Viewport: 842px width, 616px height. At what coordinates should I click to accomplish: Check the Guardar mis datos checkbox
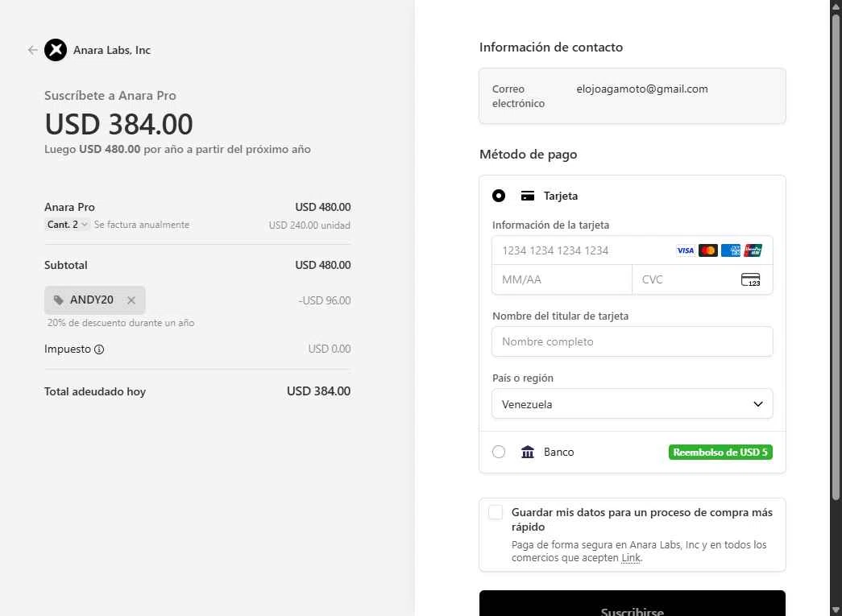(x=496, y=512)
